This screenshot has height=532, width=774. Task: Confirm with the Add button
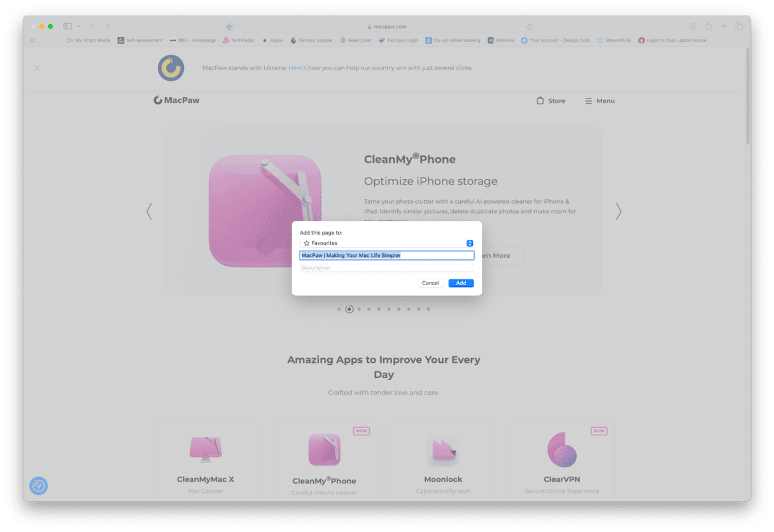[x=461, y=283]
